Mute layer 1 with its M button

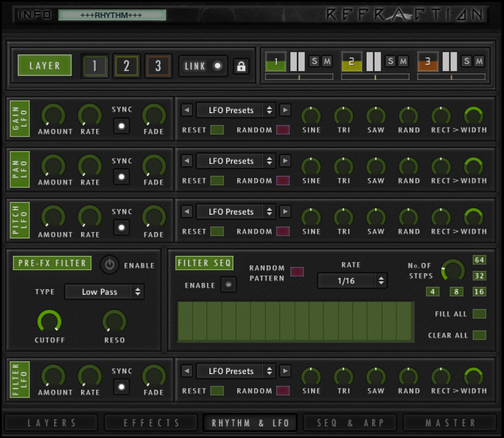coord(327,61)
